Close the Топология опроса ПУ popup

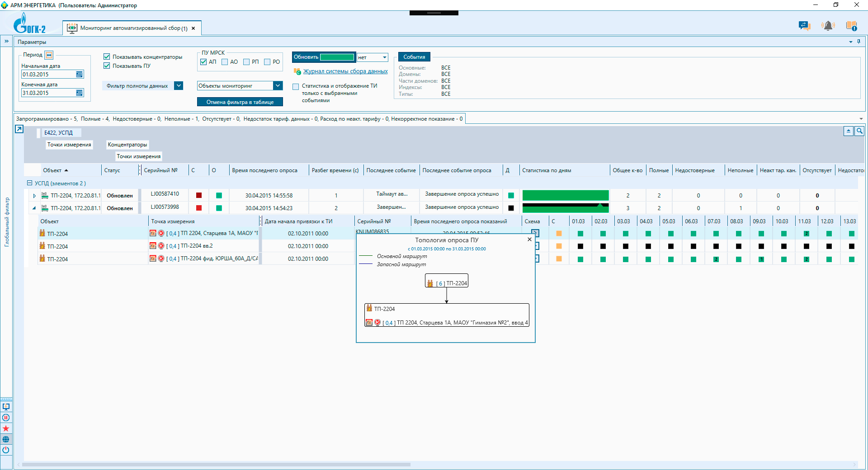pyautogui.click(x=529, y=240)
